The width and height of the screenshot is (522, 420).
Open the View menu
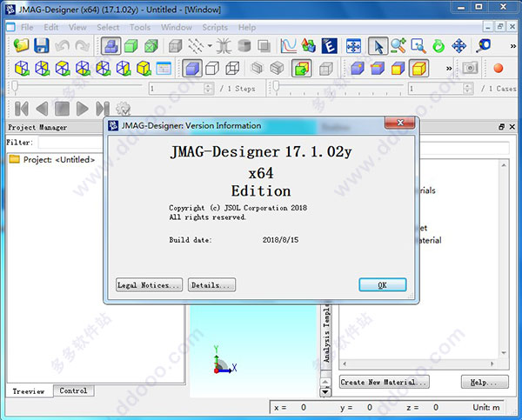coord(77,27)
